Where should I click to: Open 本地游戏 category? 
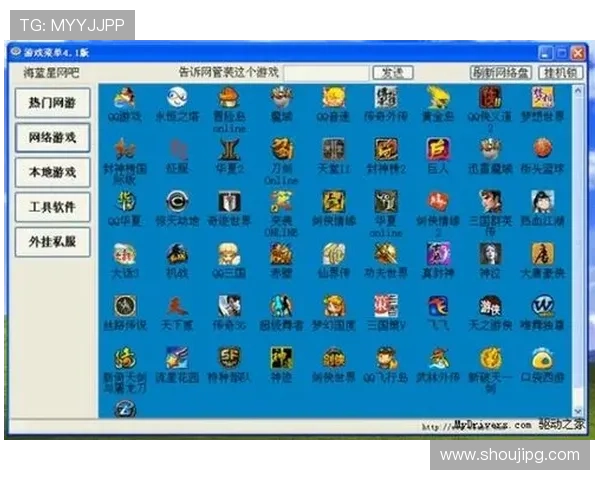[53, 172]
